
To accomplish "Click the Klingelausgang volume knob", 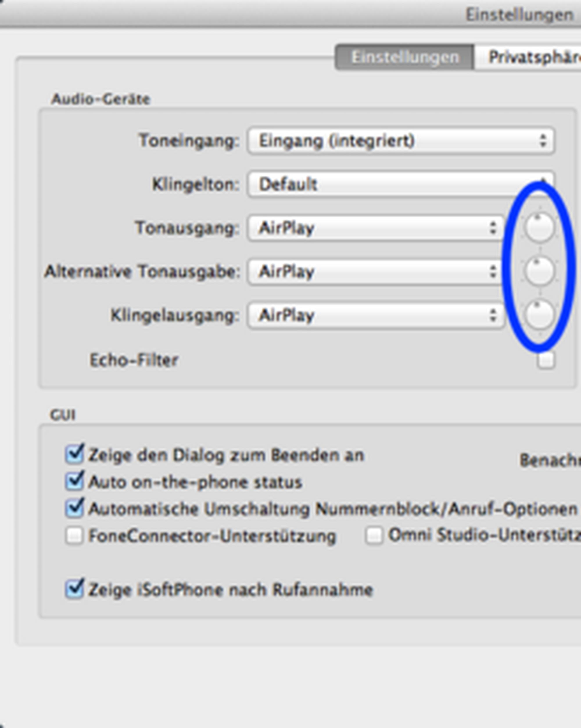I will click(x=539, y=315).
